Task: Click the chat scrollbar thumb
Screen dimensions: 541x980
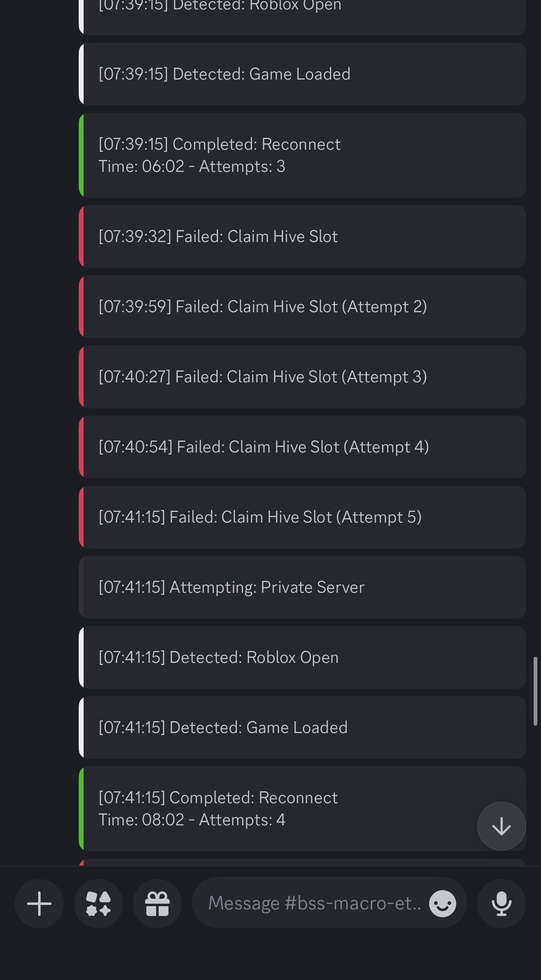Action: pyautogui.click(x=535, y=691)
